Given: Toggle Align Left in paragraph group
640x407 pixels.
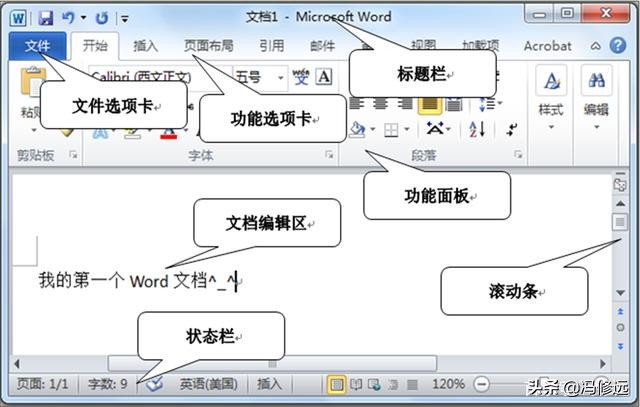Looking at the screenshot, I should point(356,104).
